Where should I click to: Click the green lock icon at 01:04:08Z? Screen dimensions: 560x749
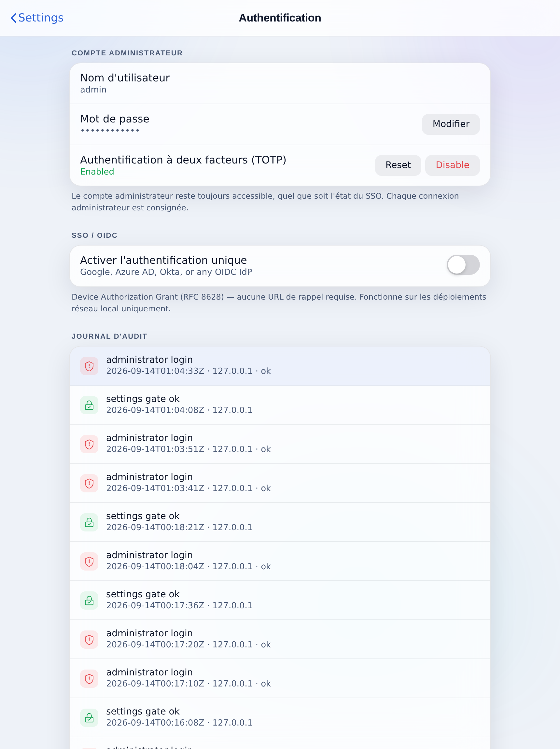point(89,405)
